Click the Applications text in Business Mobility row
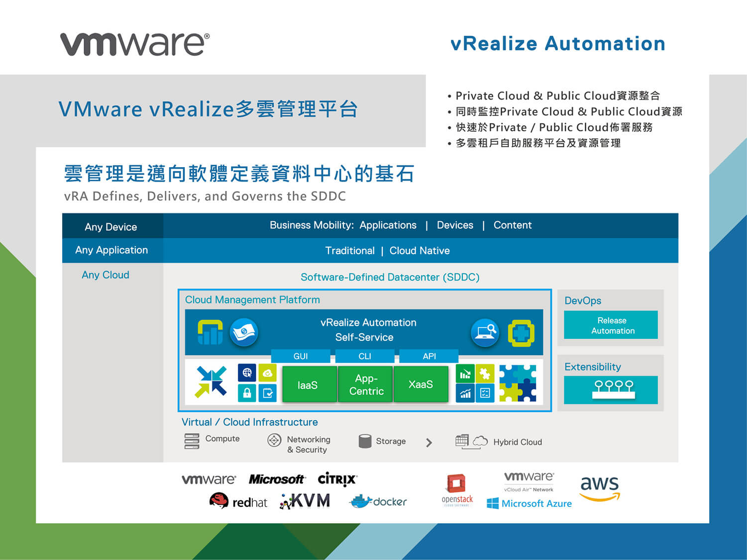 pos(388,225)
